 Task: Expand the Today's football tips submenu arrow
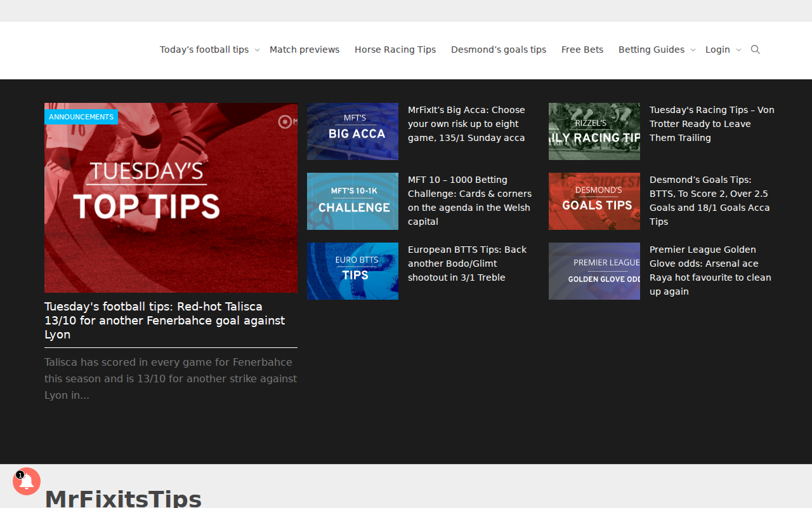point(257,50)
